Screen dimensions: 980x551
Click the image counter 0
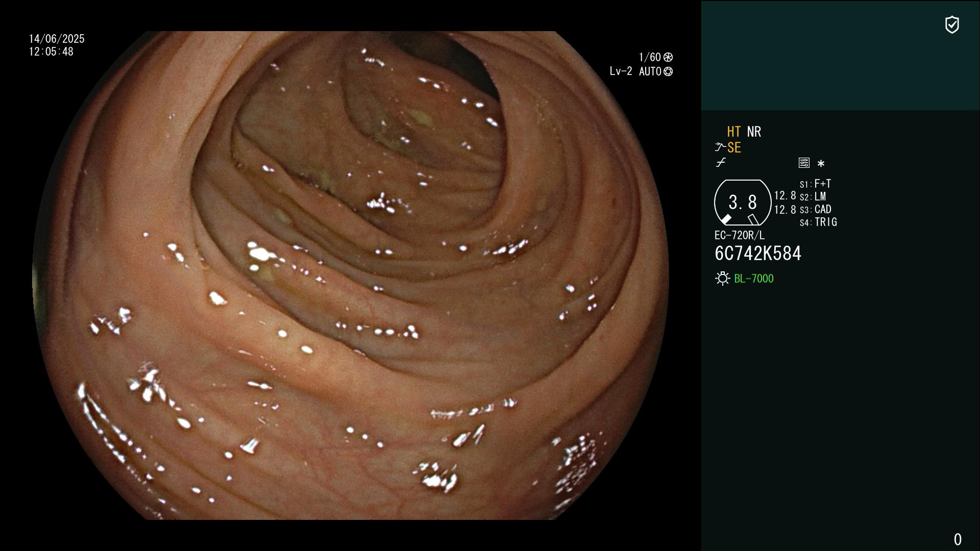click(x=958, y=539)
